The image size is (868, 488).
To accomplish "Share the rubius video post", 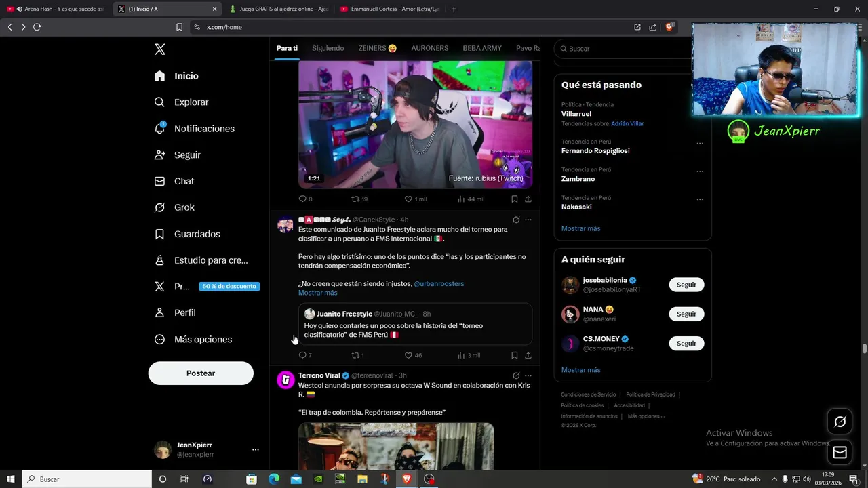I will [528, 199].
